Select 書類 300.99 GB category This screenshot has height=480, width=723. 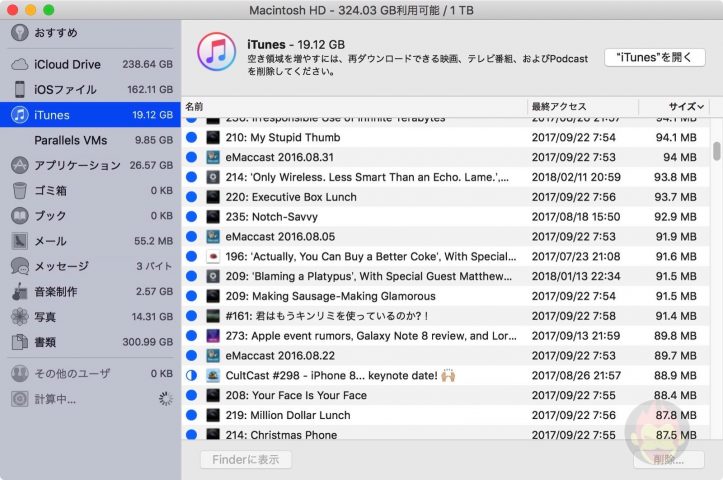click(90, 342)
